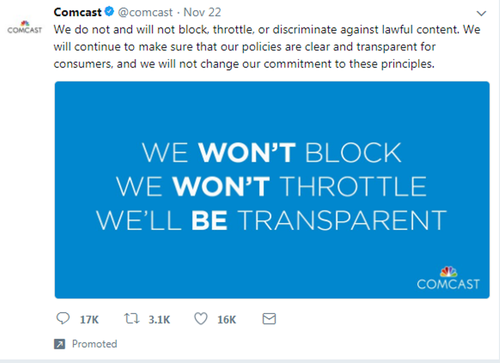The width and height of the screenshot is (500, 363).
Task: Open the @comcast handle link
Action: 145,12
